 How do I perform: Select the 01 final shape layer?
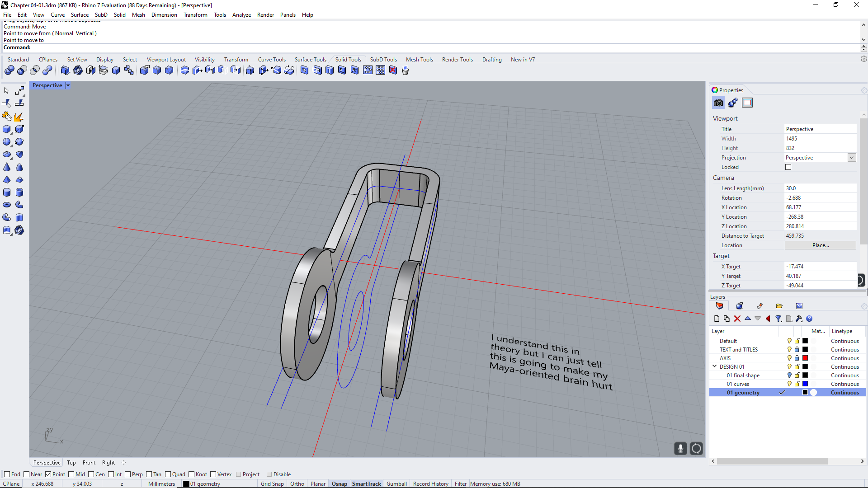743,375
